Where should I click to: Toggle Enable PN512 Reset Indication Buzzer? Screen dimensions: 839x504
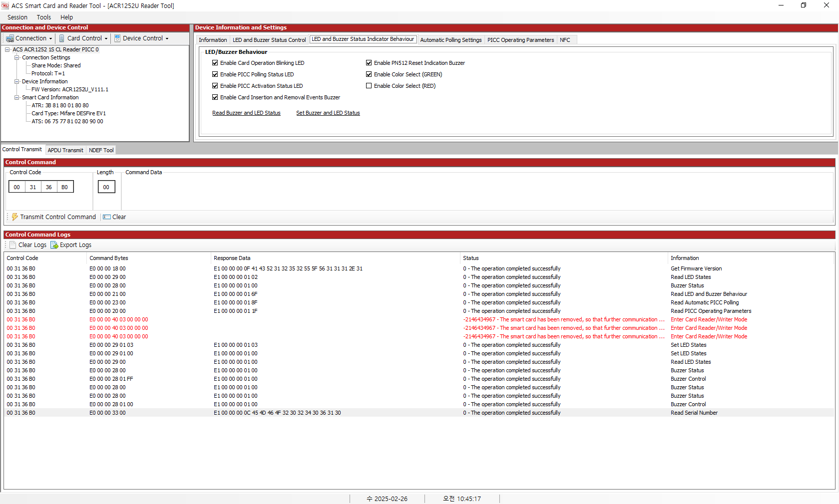pos(369,63)
